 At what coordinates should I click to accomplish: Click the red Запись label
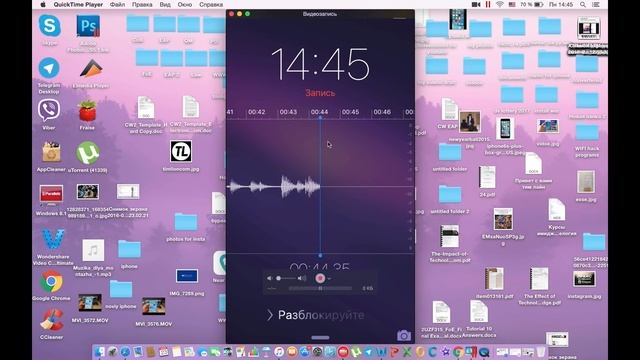[x=320, y=93]
